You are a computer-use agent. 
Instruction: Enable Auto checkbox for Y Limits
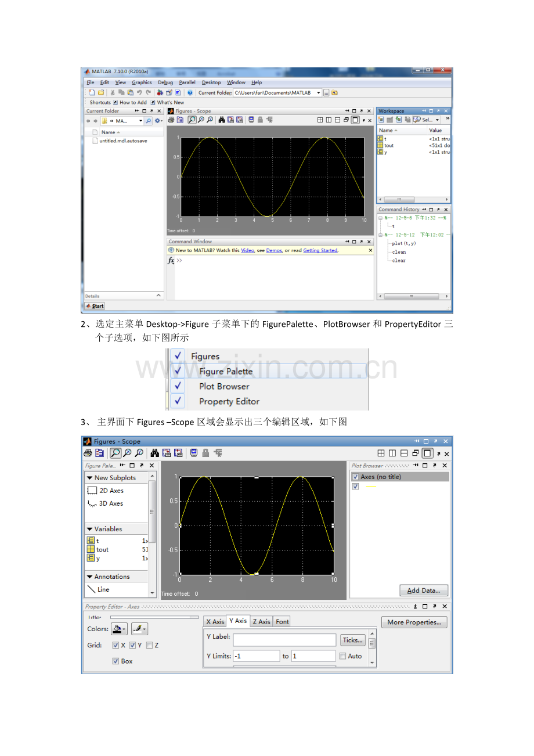pyautogui.click(x=343, y=656)
